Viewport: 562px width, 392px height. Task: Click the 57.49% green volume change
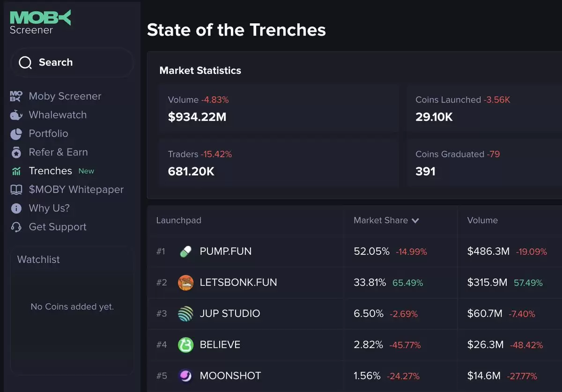528,283
